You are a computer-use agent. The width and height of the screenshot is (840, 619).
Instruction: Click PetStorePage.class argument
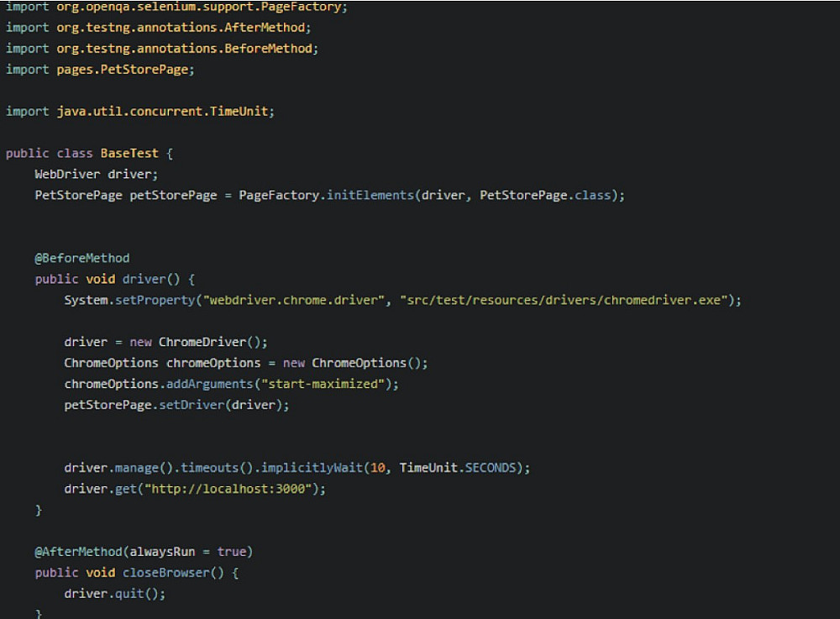click(x=545, y=196)
